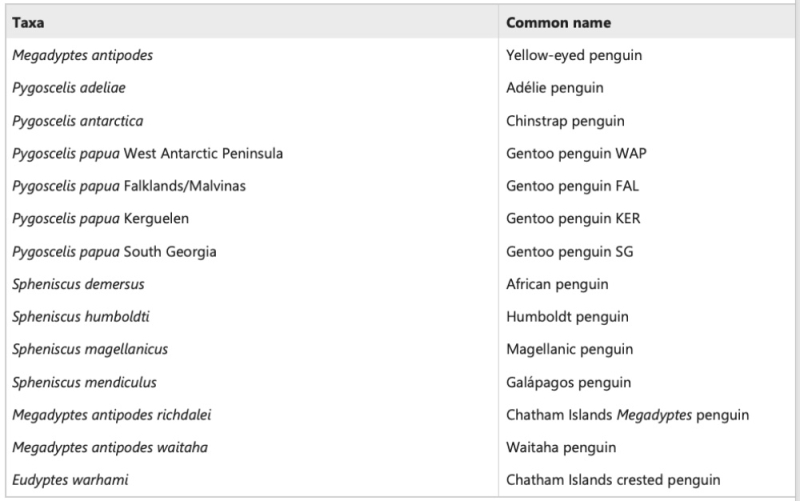This screenshot has height=501, width=800.
Task: Click the Chatham Islands crested penguin cell
Action: (613, 481)
